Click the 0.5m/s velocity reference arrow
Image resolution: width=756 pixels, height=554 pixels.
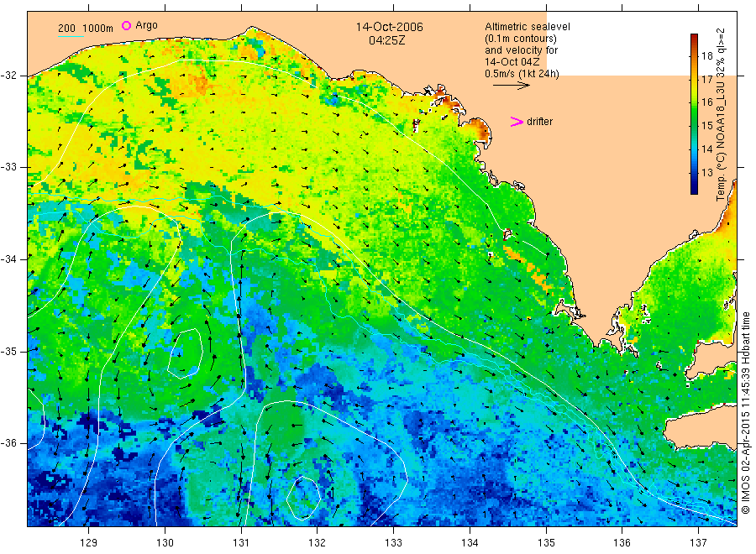pyautogui.click(x=511, y=86)
